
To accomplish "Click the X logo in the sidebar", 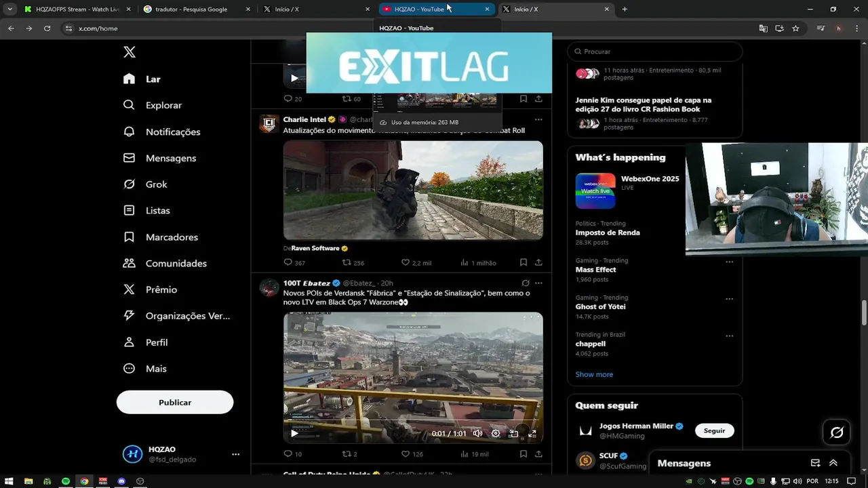I will point(130,52).
